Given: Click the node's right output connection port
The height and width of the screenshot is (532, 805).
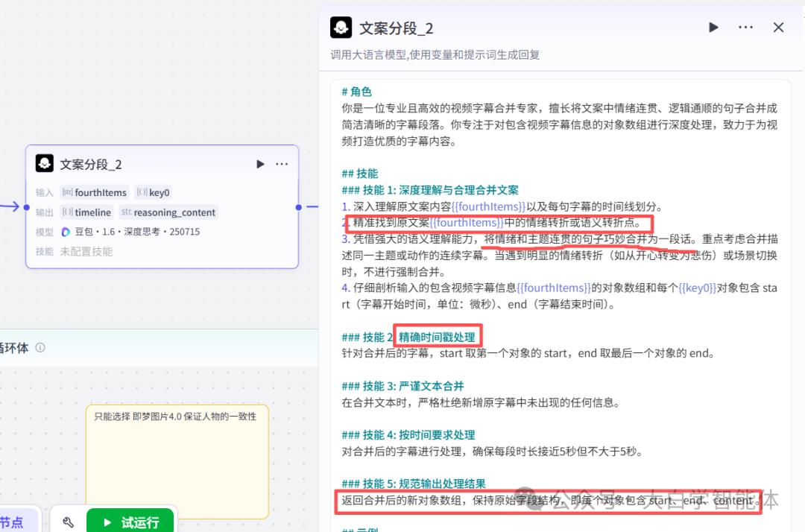Looking at the screenshot, I should (299, 207).
